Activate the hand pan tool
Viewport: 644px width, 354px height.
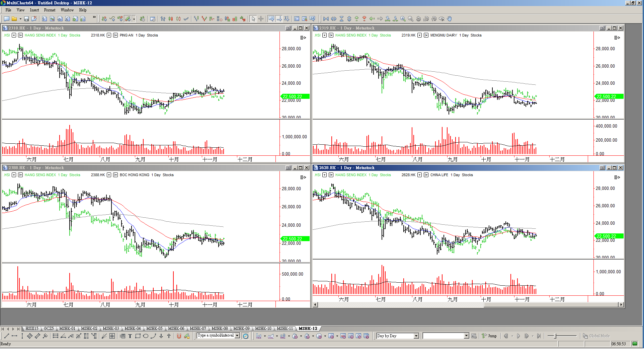pos(450,19)
